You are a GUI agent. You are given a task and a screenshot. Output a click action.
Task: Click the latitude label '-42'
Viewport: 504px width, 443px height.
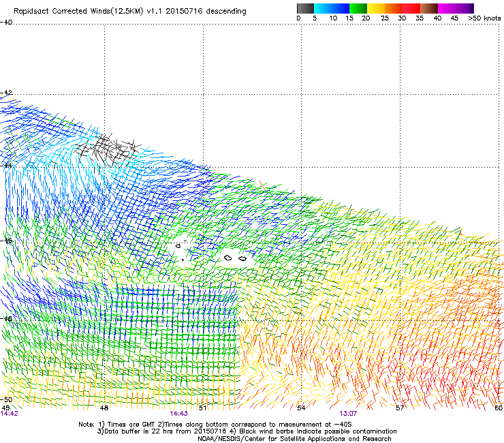(6, 92)
